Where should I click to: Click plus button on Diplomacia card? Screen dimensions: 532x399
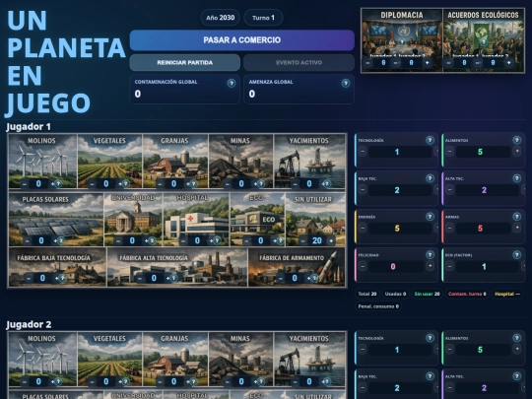pyautogui.click(x=427, y=63)
